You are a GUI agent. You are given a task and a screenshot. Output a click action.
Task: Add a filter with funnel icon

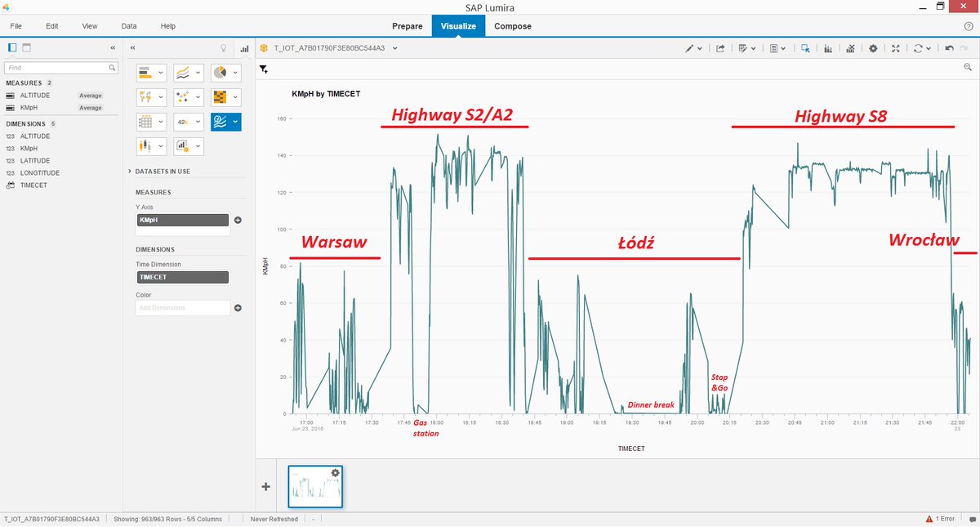264,69
